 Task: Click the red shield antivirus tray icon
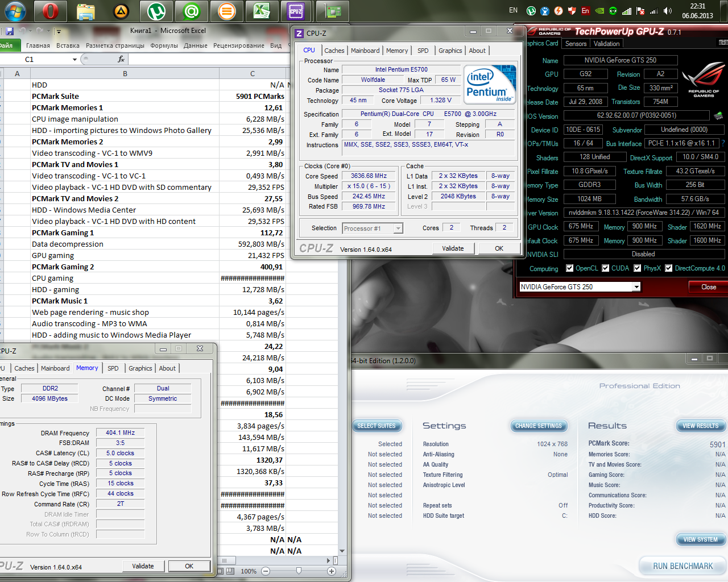(572, 11)
